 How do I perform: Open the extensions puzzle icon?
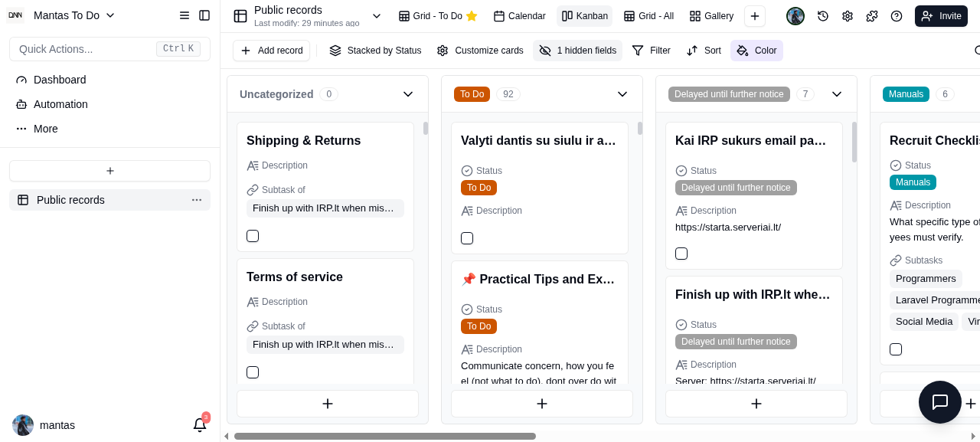pyautogui.click(x=872, y=16)
